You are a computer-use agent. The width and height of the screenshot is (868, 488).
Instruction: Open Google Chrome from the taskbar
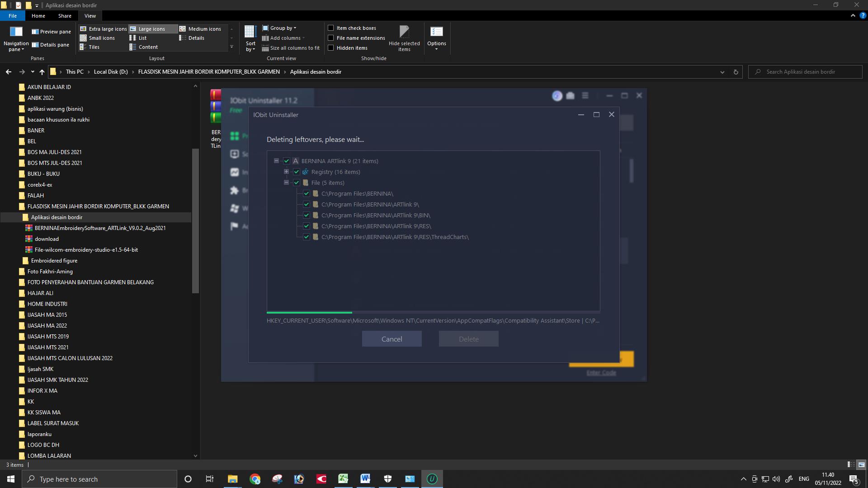coord(255,479)
